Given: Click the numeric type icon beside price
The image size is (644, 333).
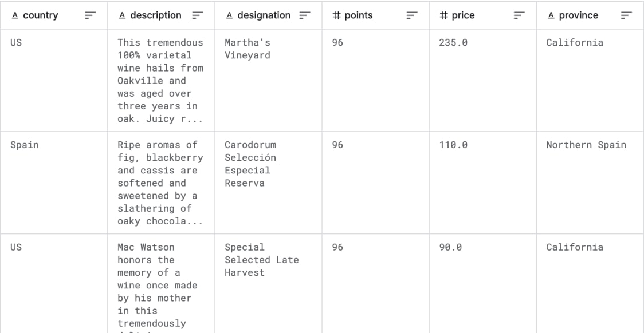Looking at the screenshot, I should pos(443,15).
